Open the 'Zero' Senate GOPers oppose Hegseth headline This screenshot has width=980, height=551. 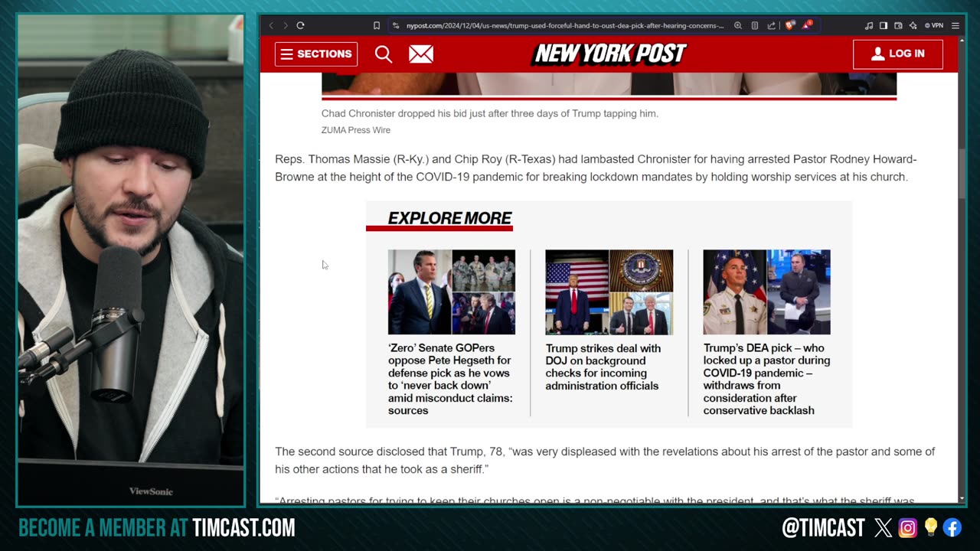click(x=450, y=379)
